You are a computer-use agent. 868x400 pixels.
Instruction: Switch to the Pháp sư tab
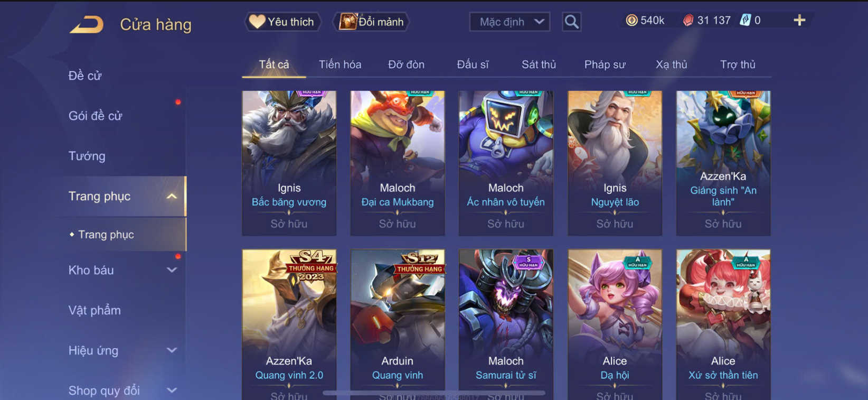(605, 64)
